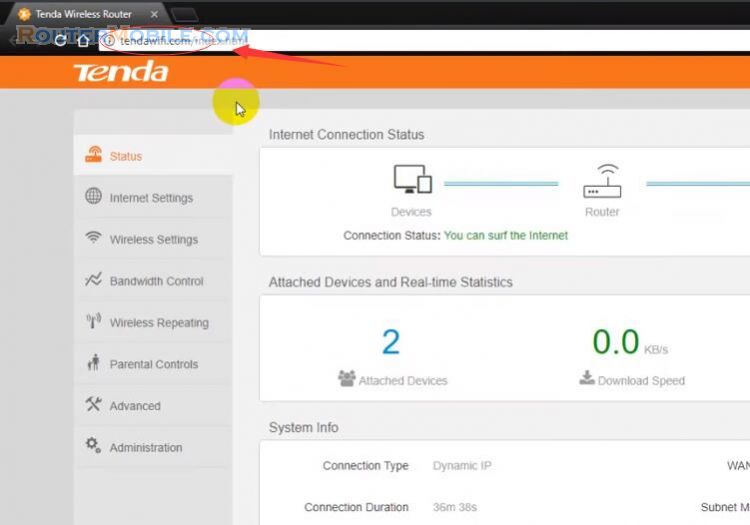This screenshot has width=750, height=525.
Task: Open Bandwidth Control page
Action: pos(153,280)
